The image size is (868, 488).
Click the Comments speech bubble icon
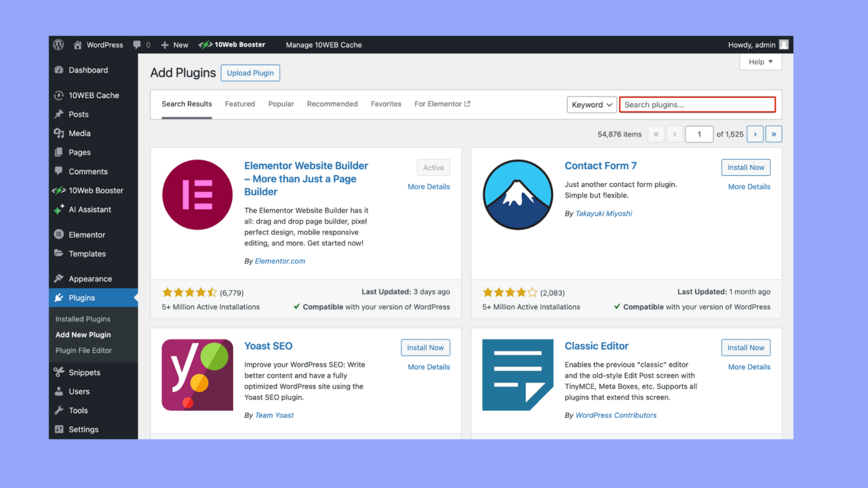coord(59,171)
